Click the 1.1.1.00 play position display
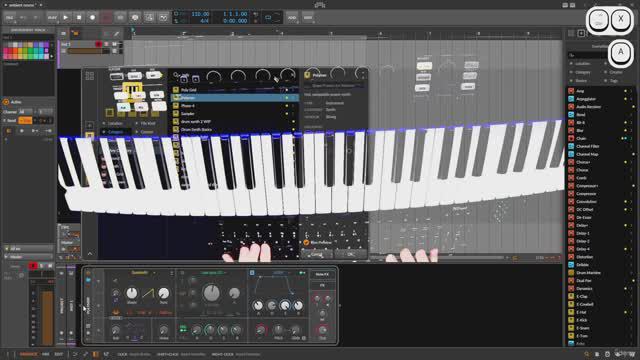This screenshot has height=360, width=640. coord(235,14)
